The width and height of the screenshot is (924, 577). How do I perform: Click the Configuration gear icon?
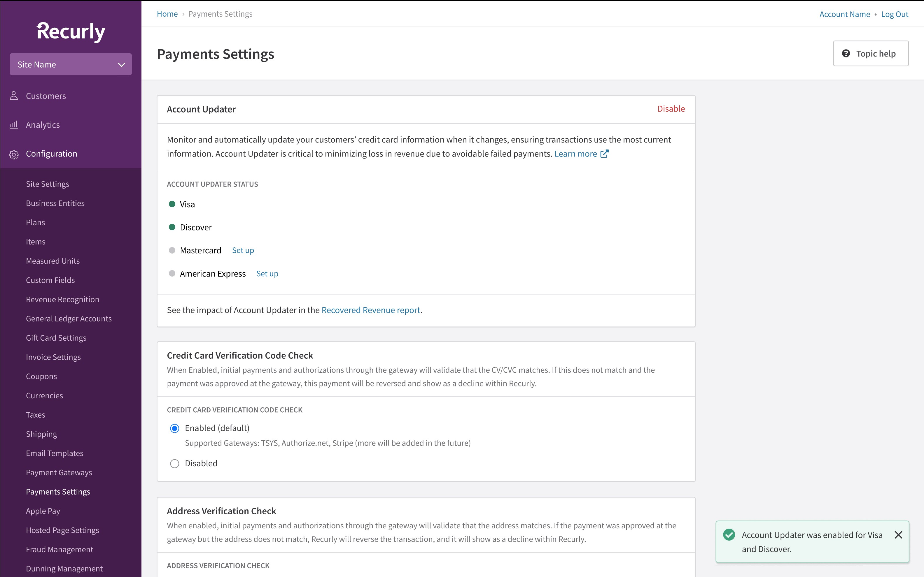click(x=14, y=154)
